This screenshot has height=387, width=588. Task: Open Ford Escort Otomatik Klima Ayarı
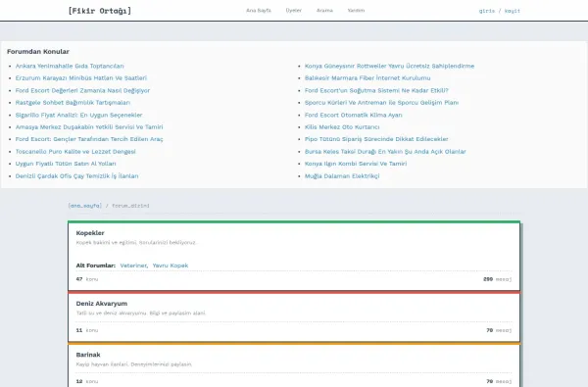point(353,115)
